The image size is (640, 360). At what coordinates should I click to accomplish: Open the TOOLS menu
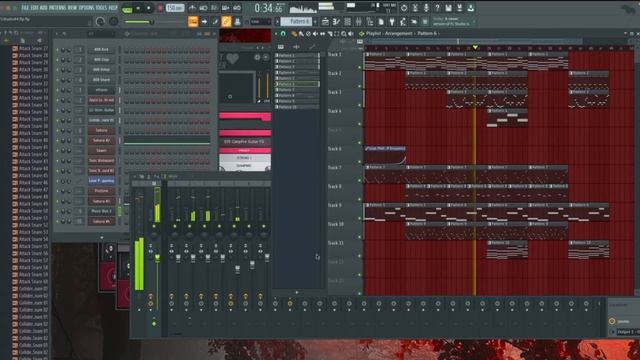[102, 8]
